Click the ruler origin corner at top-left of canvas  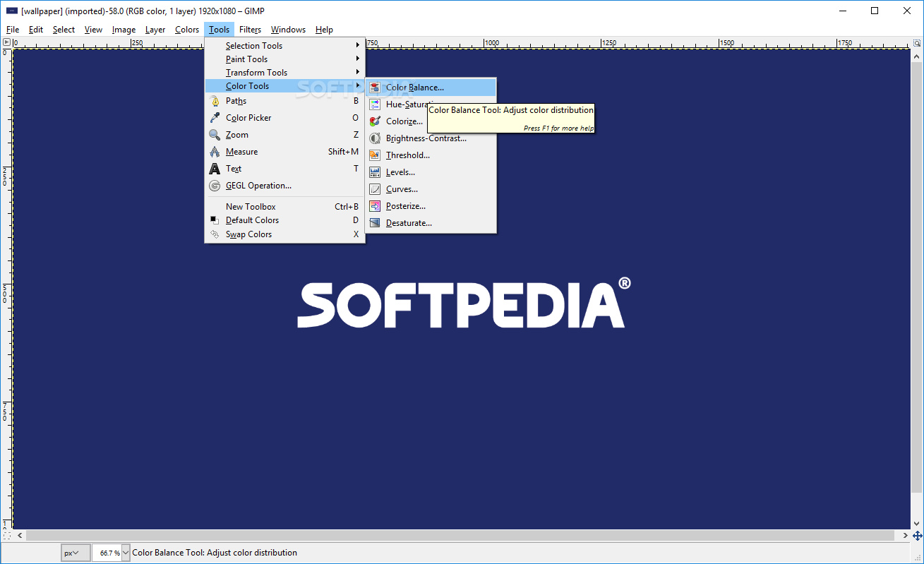[x=6, y=43]
